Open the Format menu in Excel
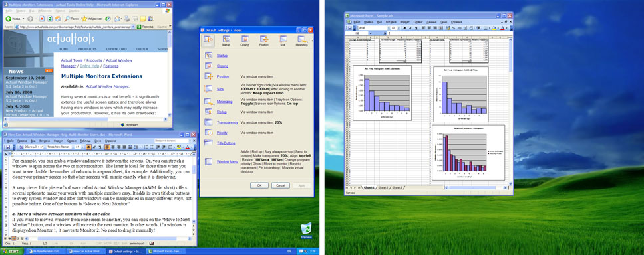The image size is (644, 255). [404, 22]
